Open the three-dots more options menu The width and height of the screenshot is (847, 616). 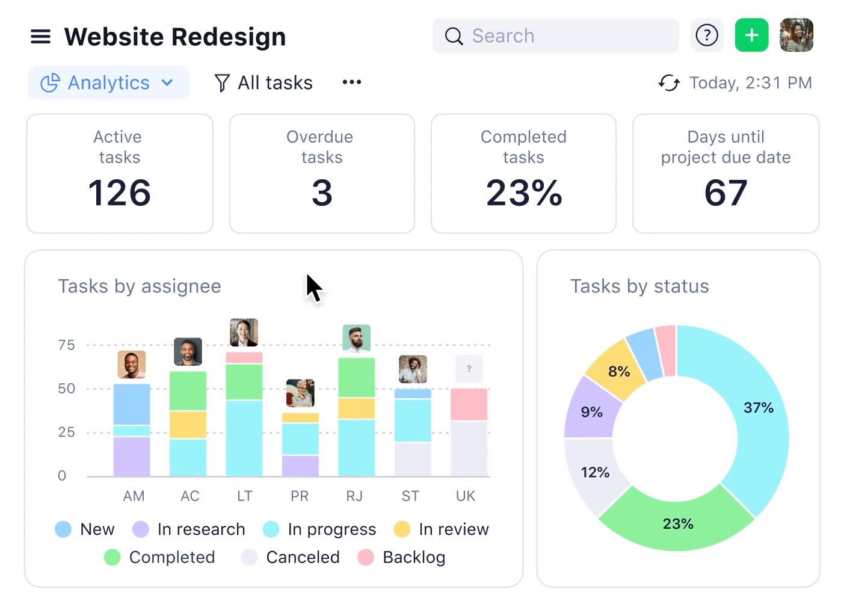click(x=351, y=82)
